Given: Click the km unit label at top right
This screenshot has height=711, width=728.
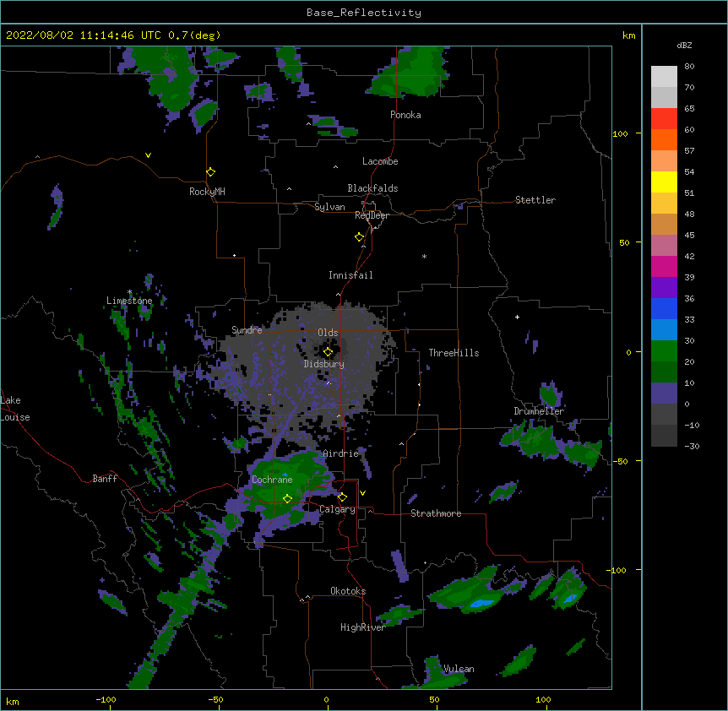Looking at the screenshot, I should pyautogui.click(x=629, y=35).
